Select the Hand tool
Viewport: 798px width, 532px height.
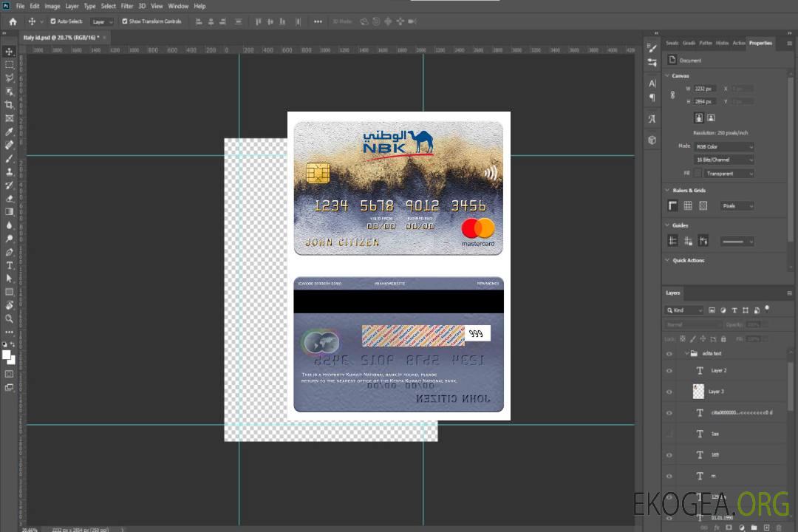[x=9, y=305]
